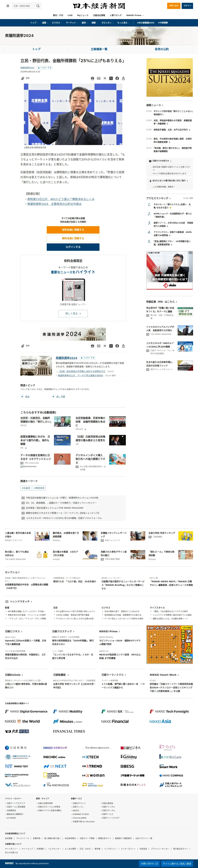Expand the 国際 nav dropdown

(x=94, y=23)
